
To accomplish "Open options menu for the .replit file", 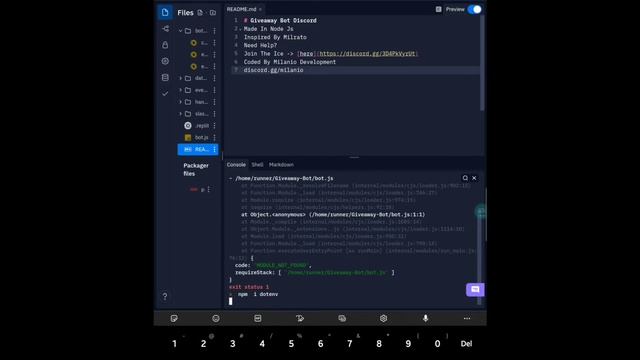I will click(x=214, y=126).
